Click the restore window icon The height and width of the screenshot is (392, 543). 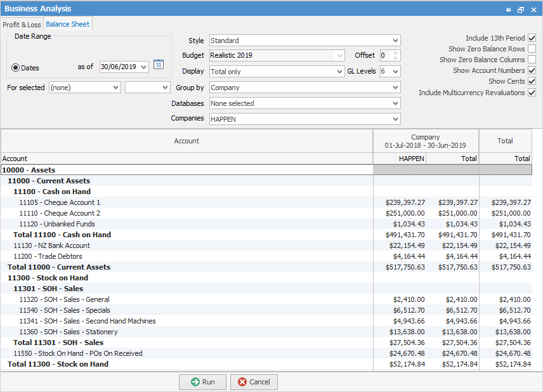pyautogui.click(x=521, y=10)
